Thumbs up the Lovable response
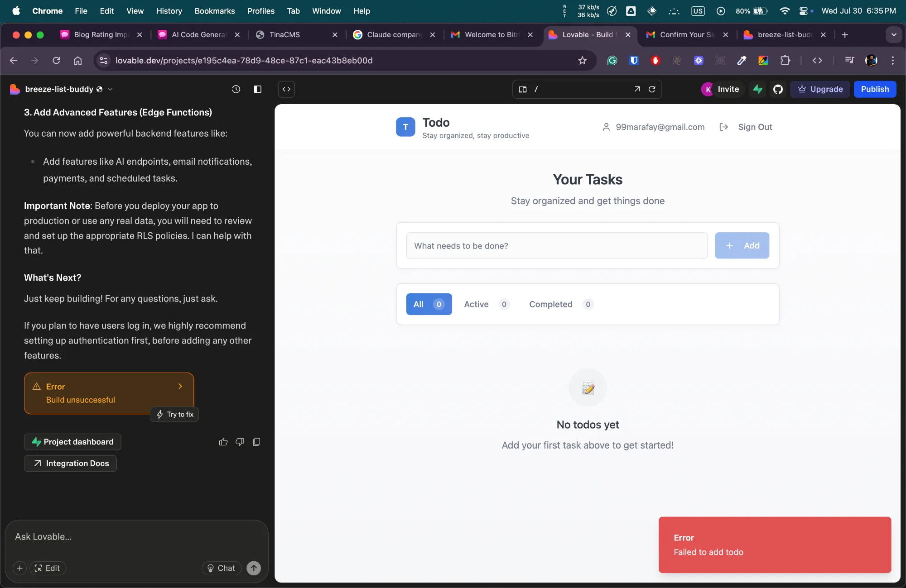The width and height of the screenshot is (906, 588). (223, 442)
